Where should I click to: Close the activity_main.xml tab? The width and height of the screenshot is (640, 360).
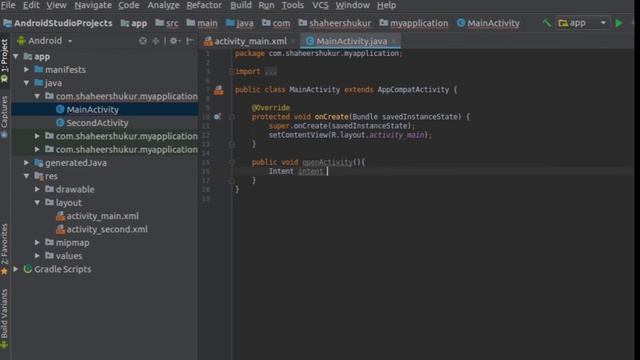(293, 42)
